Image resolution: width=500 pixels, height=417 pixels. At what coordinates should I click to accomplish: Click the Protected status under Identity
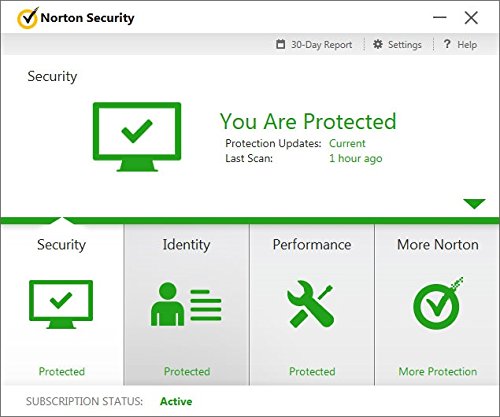click(x=187, y=371)
